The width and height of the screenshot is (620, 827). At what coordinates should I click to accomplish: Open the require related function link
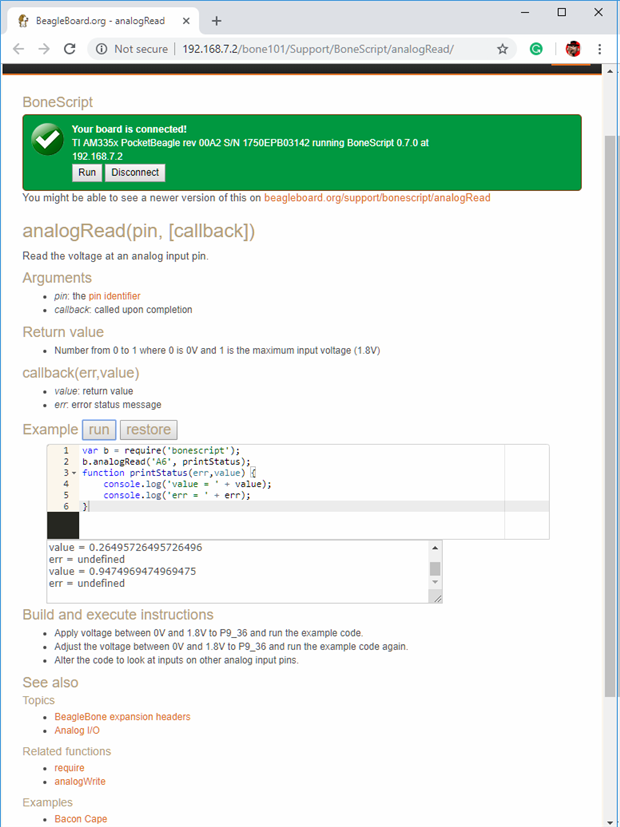pos(69,768)
